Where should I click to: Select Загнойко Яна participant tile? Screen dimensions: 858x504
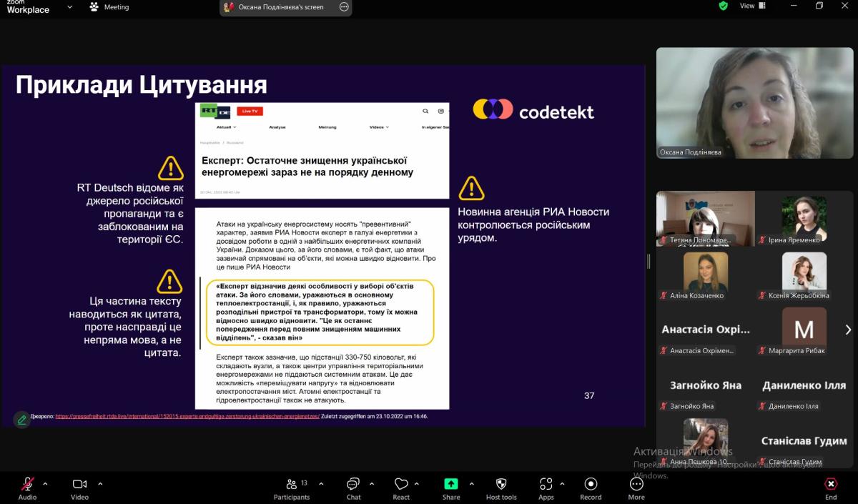click(706, 385)
